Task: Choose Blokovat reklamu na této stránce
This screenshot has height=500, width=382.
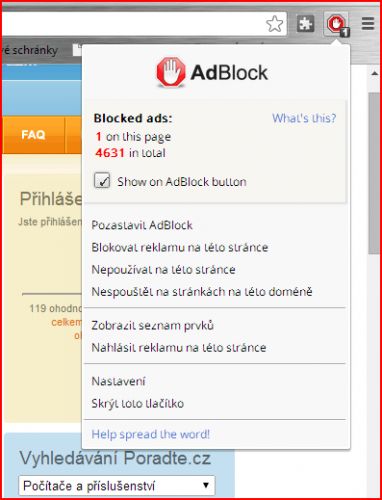Action: coord(180,247)
